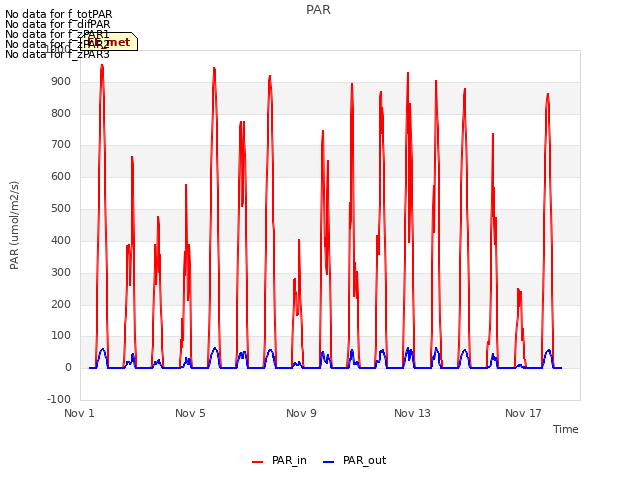Click the Nov 17 x-axis label
This screenshot has height=480, width=640.
coord(523,413)
